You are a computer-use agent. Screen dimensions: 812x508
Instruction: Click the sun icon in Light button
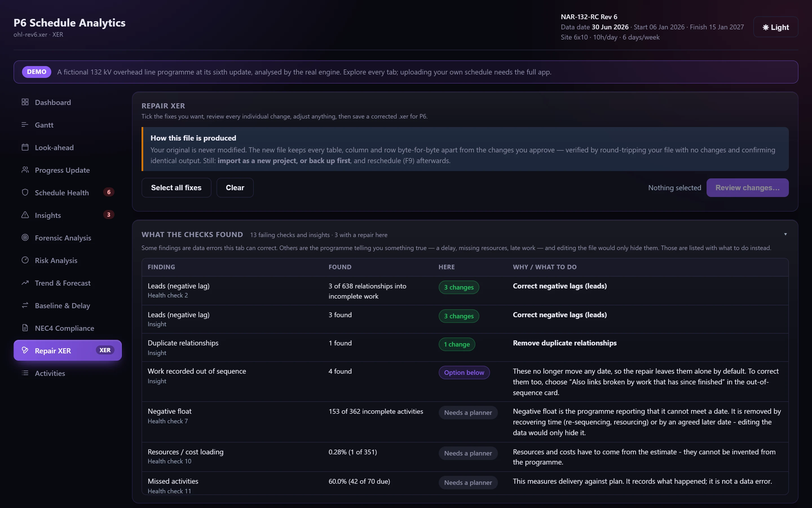[765, 27]
